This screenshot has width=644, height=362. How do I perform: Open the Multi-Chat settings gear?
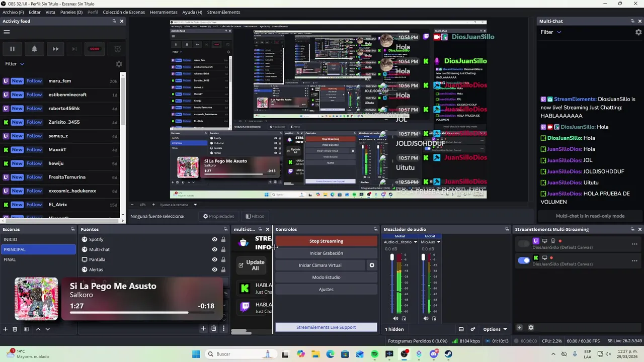(638, 32)
